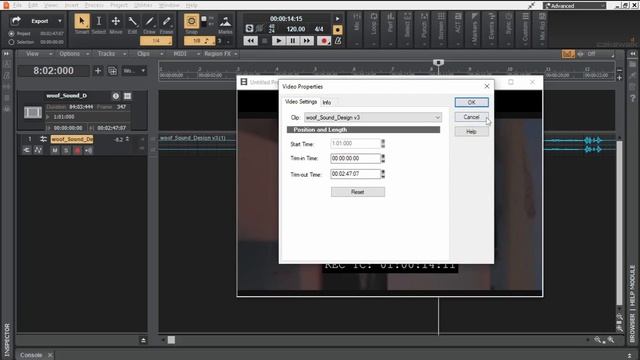This screenshot has width=640, height=360.
Task: Open Track view's Tracks menu
Action: pyautogui.click(x=107, y=54)
